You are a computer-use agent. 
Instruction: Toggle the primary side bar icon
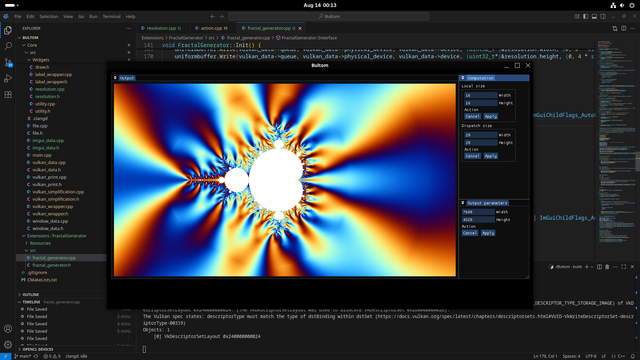point(586,16)
